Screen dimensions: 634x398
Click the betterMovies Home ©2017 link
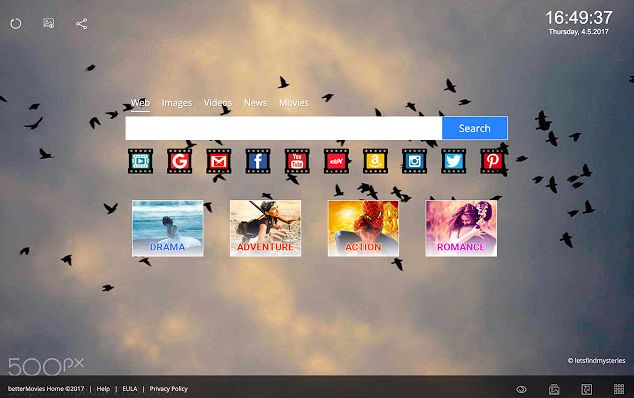point(46,389)
